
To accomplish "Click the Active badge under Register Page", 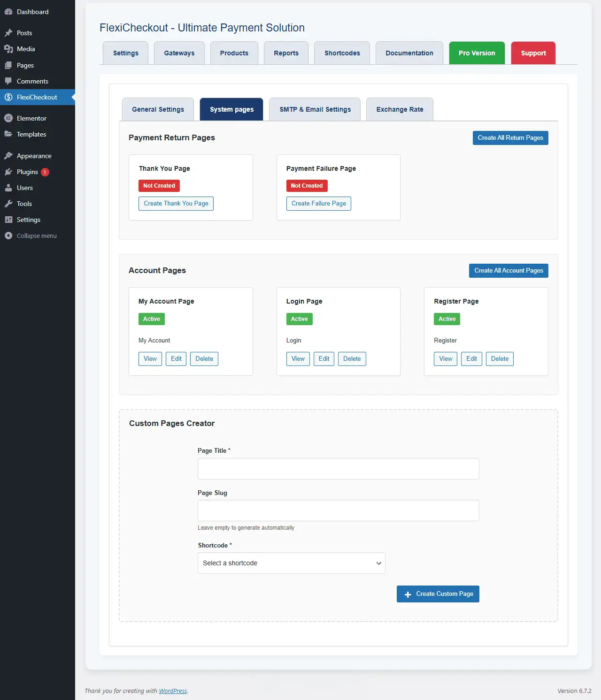I will [x=447, y=319].
